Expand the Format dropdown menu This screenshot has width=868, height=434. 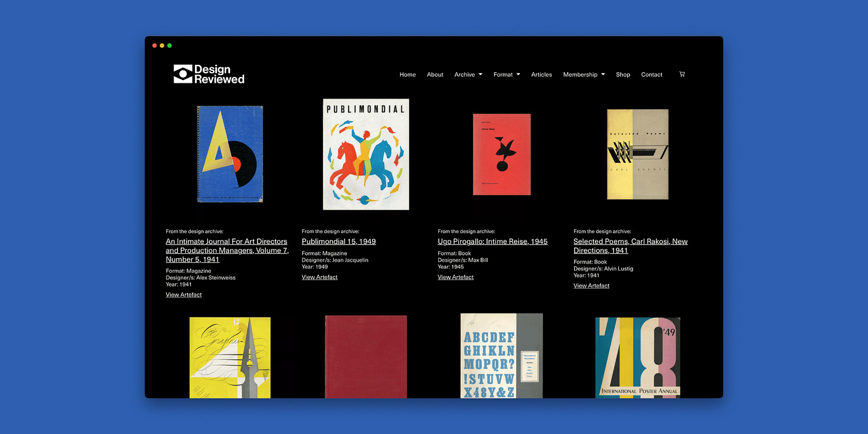[507, 75]
